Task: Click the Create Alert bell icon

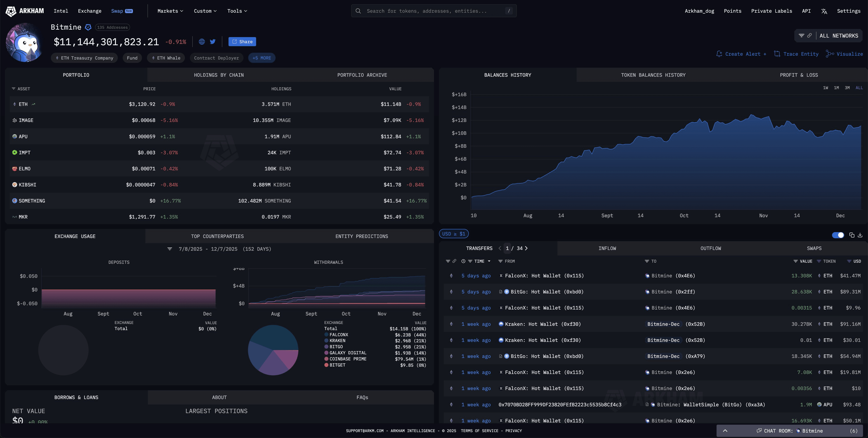Action: tap(719, 54)
